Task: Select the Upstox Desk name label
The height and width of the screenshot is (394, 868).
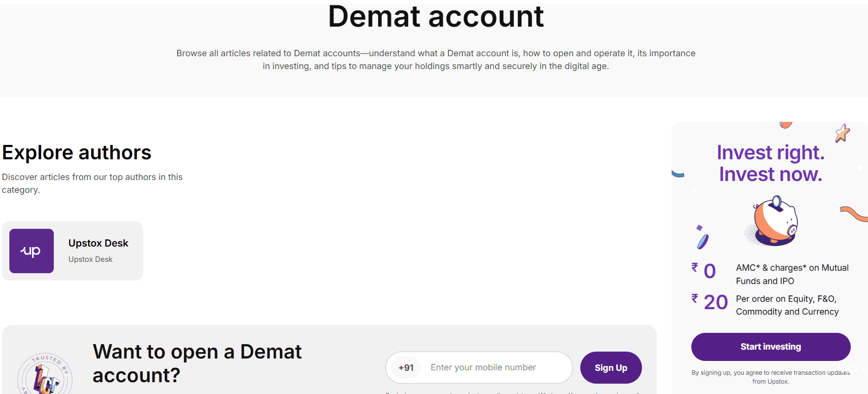Action: 98,243
